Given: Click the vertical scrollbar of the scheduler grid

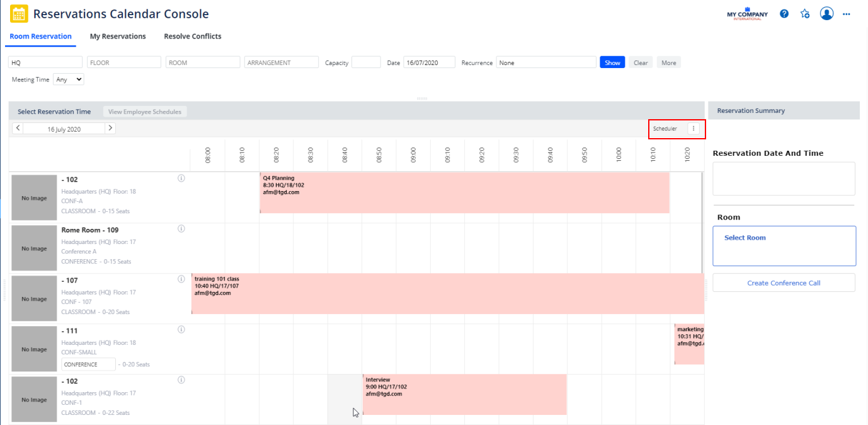Looking at the screenshot, I should 702,222.
